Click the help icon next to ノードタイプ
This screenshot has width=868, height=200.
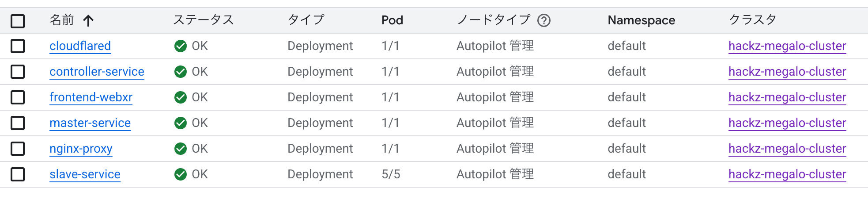click(544, 20)
